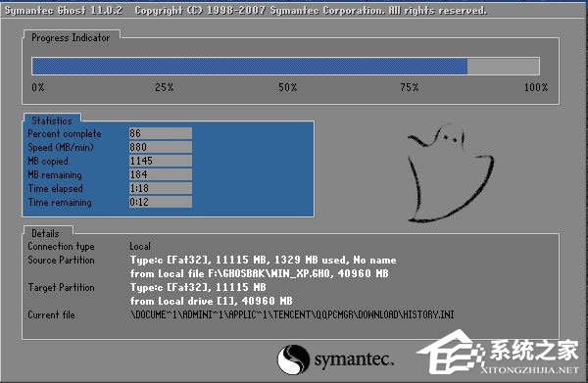Click the Time elapsed value 1:18

pyautogui.click(x=161, y=188)
